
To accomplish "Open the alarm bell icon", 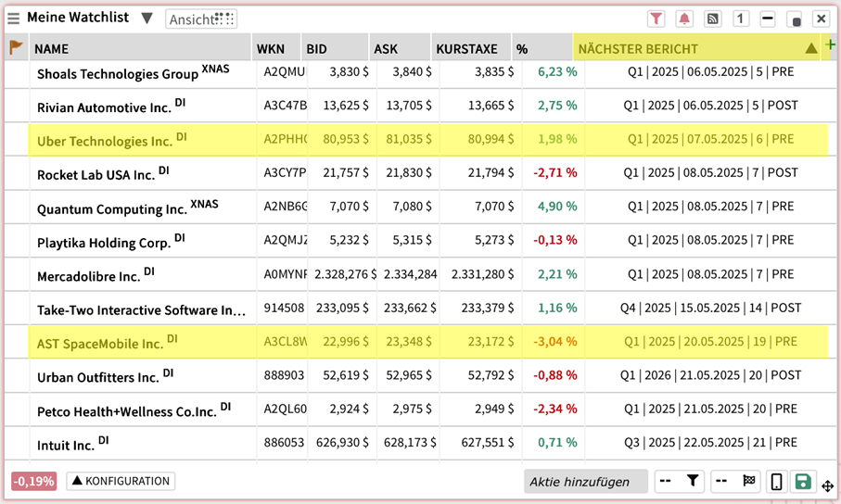I will click(684, 19).
